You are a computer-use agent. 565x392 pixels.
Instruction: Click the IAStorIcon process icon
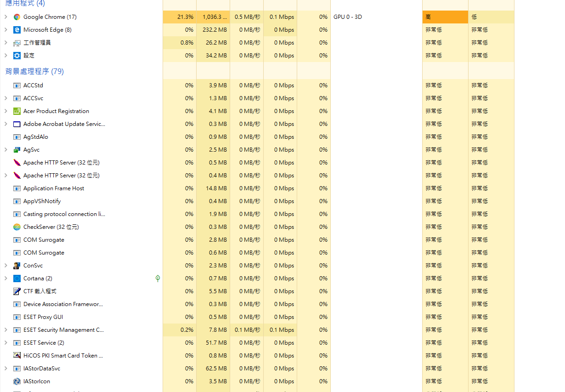click(17, 381)
